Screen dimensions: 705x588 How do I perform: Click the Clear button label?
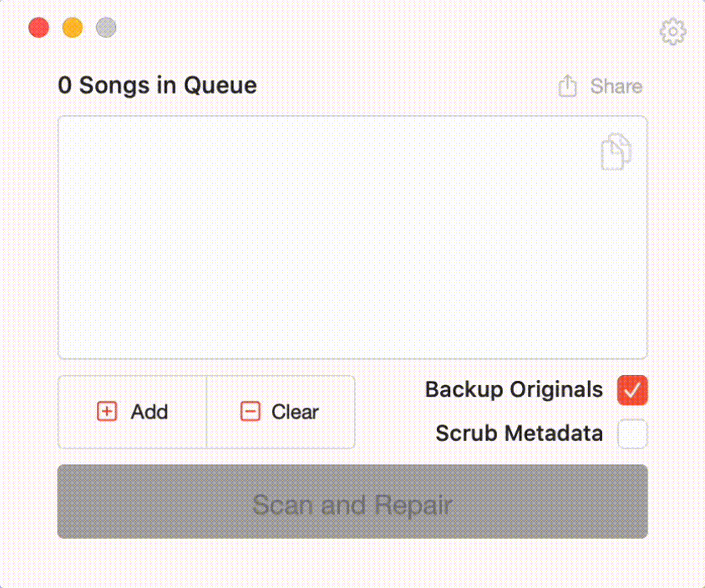point(295,412)
